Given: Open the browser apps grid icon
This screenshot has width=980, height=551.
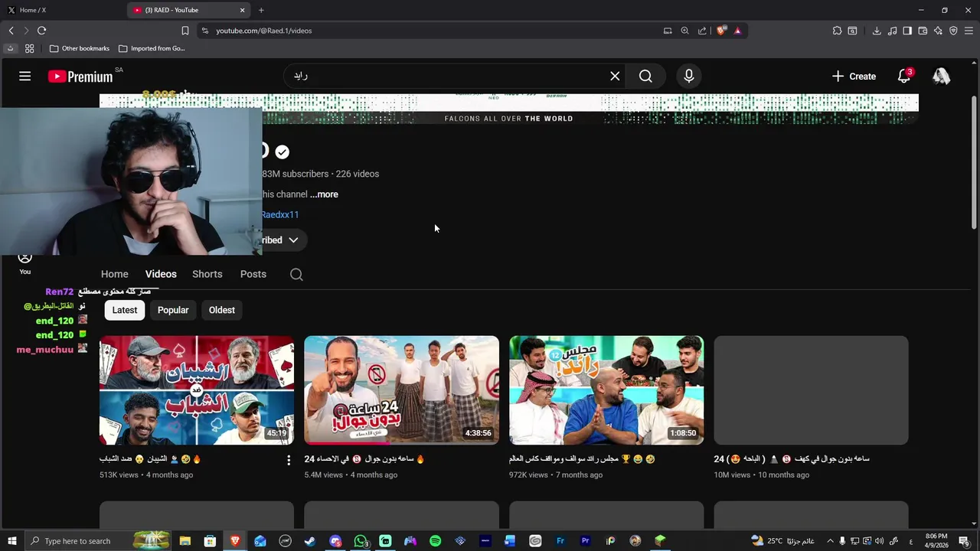Looking at the screenshot, I should point(29,48).
